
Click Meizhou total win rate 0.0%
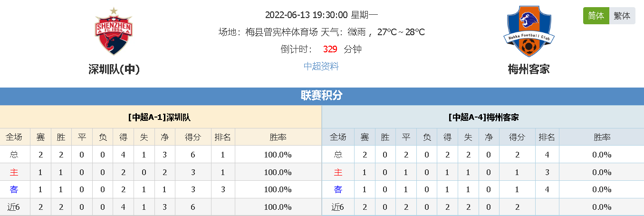(x=602, y=155)
